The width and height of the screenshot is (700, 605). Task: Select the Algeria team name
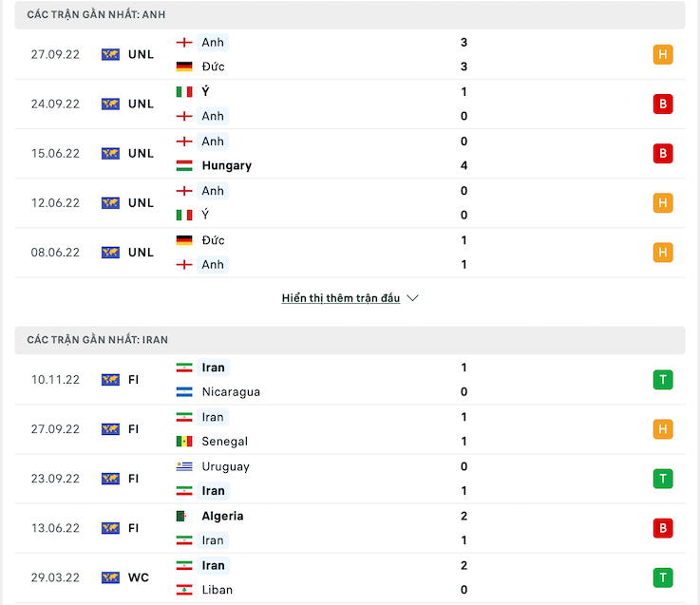(223, 516)
